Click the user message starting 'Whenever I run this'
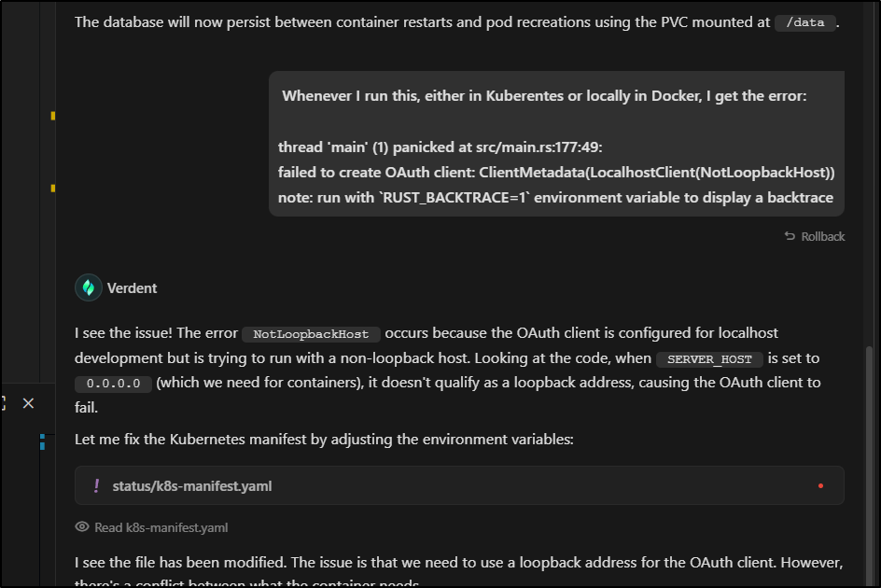Viewport: 881px width, 588px height. [x=556, y=147]
